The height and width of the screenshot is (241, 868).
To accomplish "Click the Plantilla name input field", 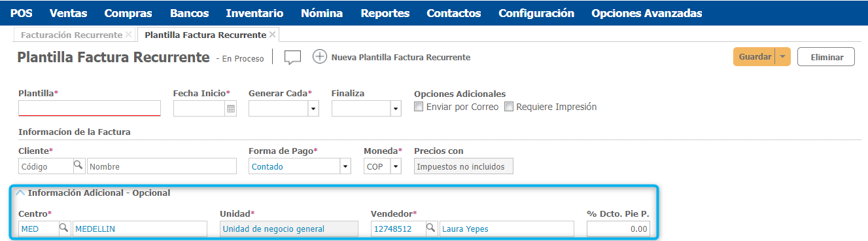I will pos(90,108).
